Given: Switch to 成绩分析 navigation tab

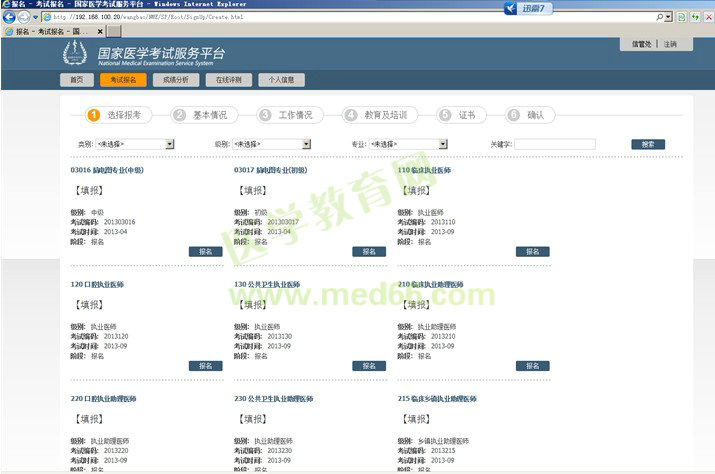Looking at the screenshot, I should 176,80.
